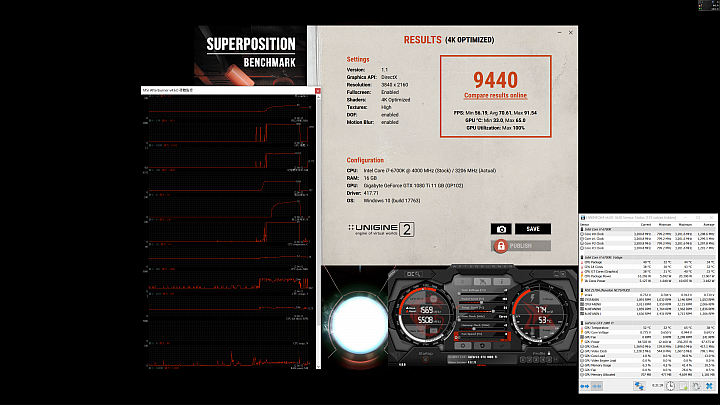This screenshot has width=720, height=405.
Task: Click HWiNFO expand columns blue arrows button
Action: 585,386
